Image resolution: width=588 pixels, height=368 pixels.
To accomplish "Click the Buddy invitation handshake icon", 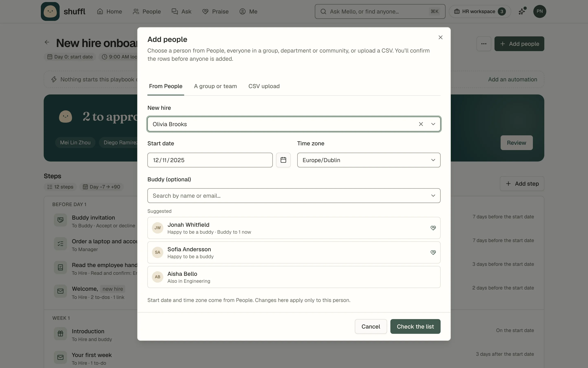I will tap(60, 220).
